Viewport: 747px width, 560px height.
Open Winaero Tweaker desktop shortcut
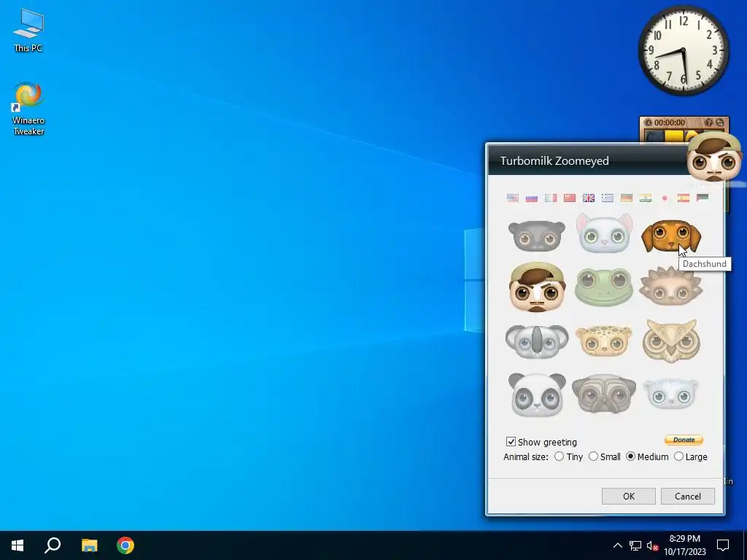click(x=28, y=109)
